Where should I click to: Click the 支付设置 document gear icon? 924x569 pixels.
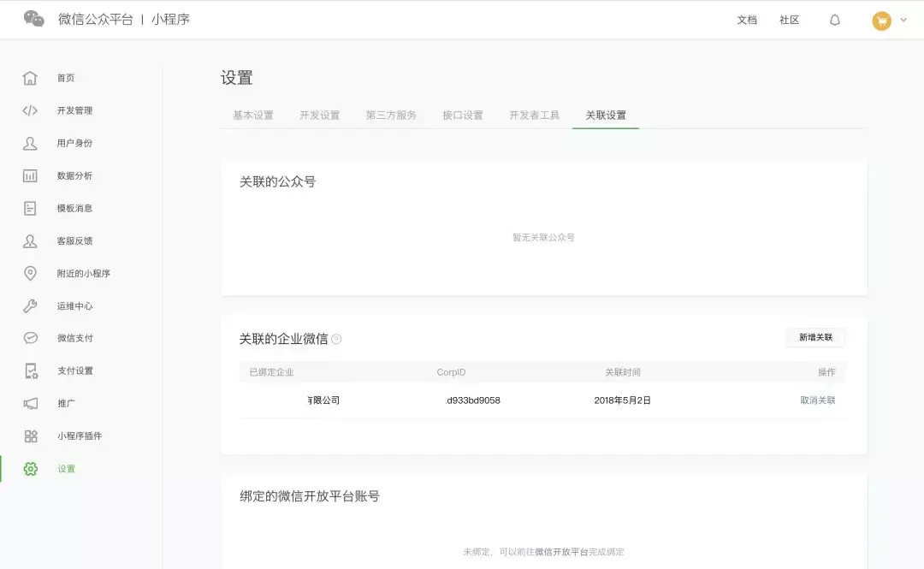tap(32, 370)
